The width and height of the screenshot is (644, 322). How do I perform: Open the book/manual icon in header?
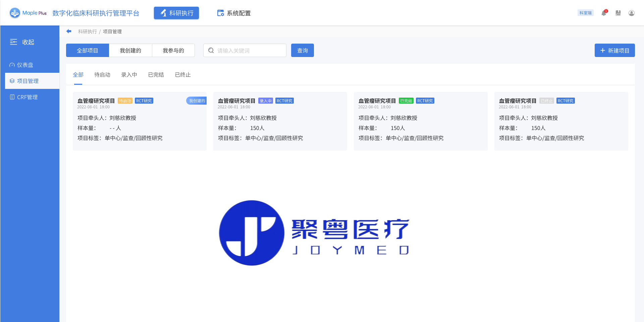click(x=618, y=13)
